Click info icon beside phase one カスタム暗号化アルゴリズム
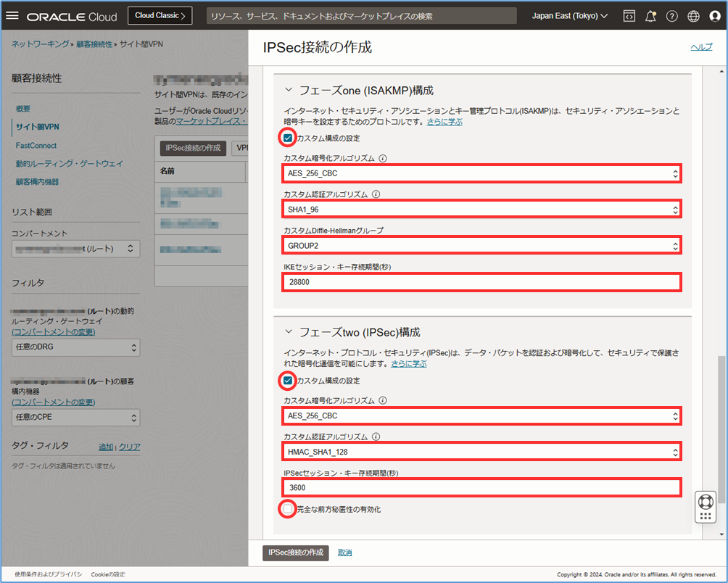 [383, 158]
